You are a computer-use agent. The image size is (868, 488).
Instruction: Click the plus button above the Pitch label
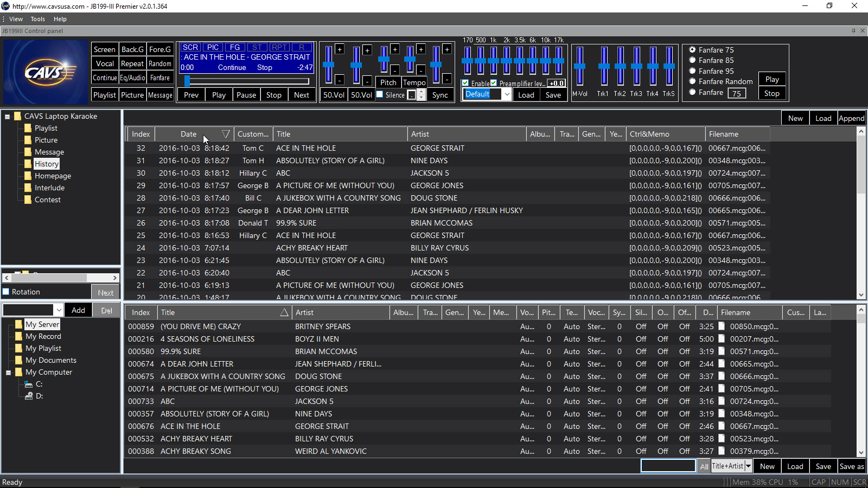click(x=395, y=49)
